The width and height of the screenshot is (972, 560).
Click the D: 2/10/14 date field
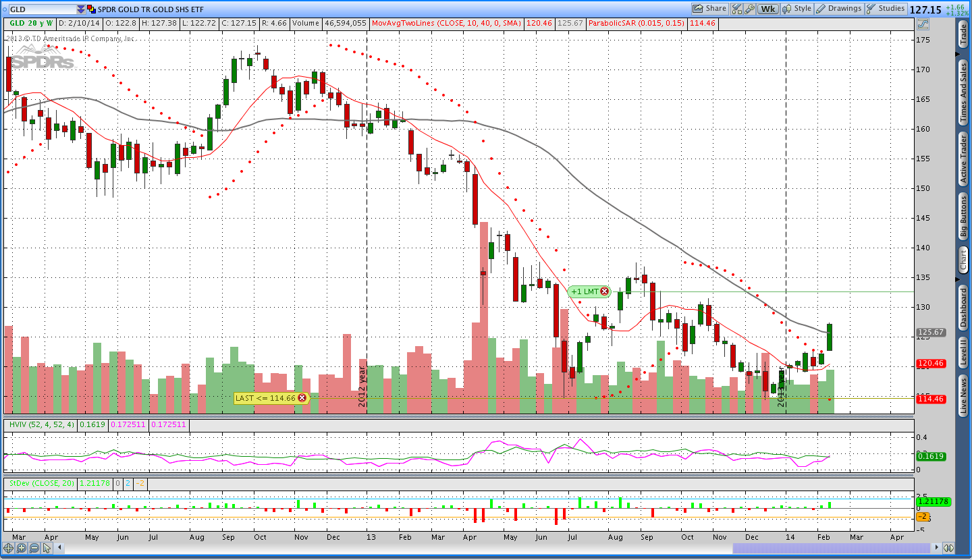pyautogui.click(x=81, y=24)
